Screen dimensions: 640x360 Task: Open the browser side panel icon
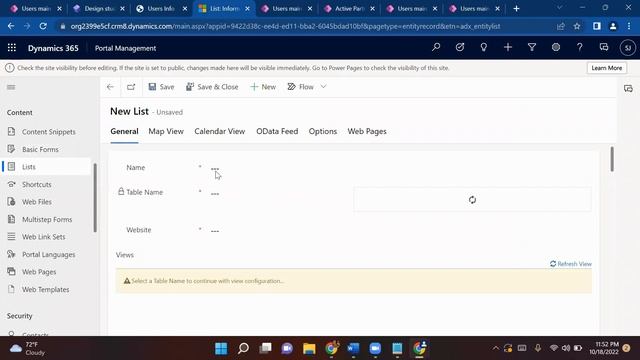(x=597, y=26)
